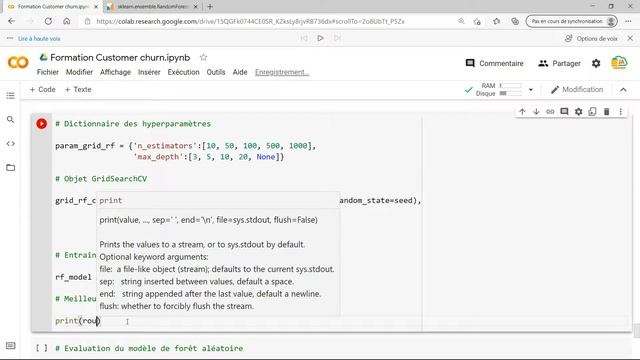The width and height of the screenshot is (640, 360).
Task: Play the read aloud voice
Action: [320, 38]
